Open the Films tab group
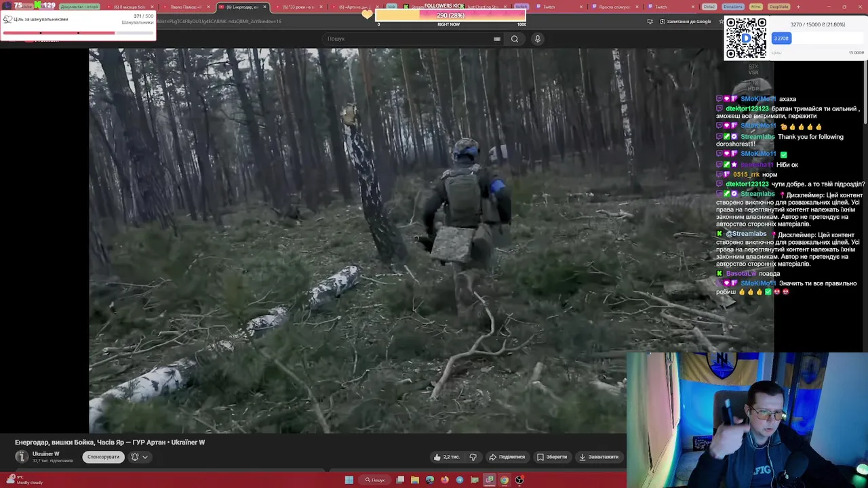The image size is (868, 488). click(x=756, y=7)
